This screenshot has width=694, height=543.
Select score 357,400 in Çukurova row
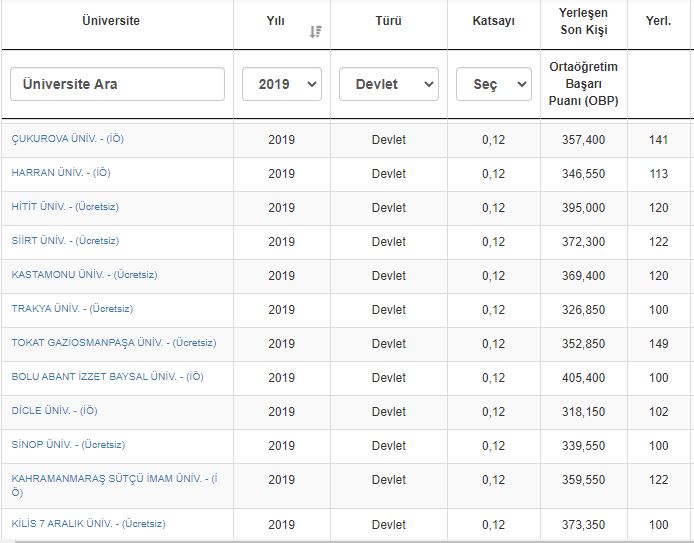click(x=583, y=140)
